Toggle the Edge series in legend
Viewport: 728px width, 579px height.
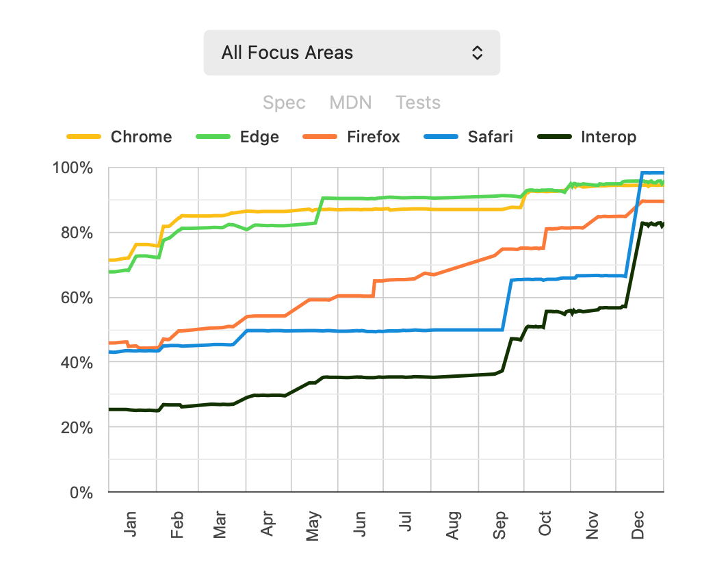pyautogui.click(x=259, y=137)
